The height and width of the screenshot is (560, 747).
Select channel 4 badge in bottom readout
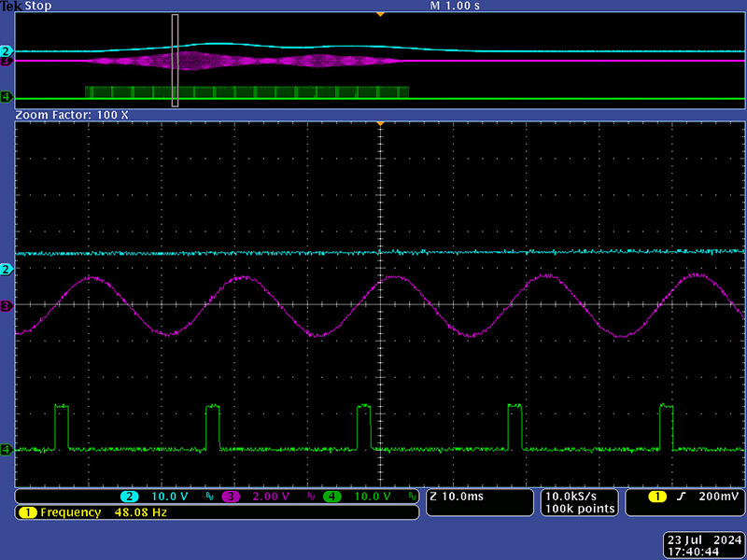click(x=331, y=497)
